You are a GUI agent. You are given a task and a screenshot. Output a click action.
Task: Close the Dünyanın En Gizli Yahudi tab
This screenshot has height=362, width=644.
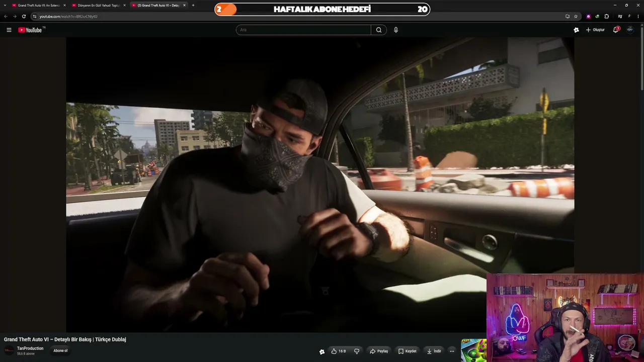pos(124,6)
